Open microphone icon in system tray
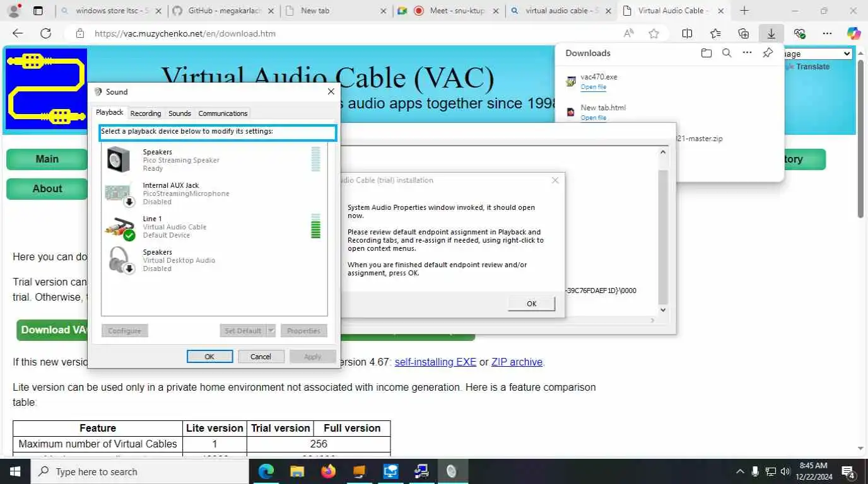868x484 pixels. [x=756, y=471]
